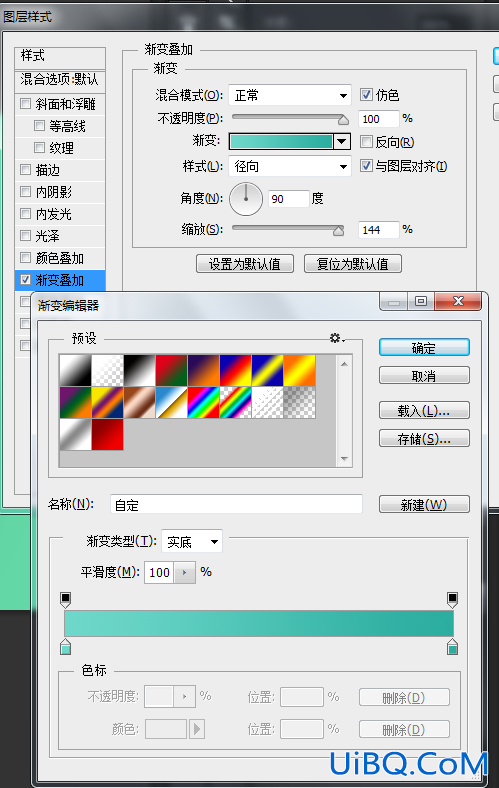Open the smoothness slider arrow
The height and width of the screenshot is (788, 499).
pyautogui.click(x=184, y=572)
